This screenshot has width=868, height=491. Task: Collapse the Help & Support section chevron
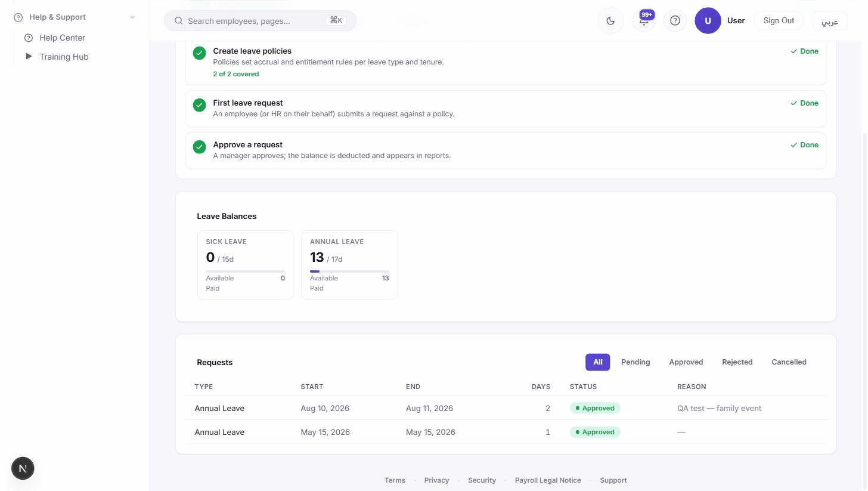(x=132, y=17)
